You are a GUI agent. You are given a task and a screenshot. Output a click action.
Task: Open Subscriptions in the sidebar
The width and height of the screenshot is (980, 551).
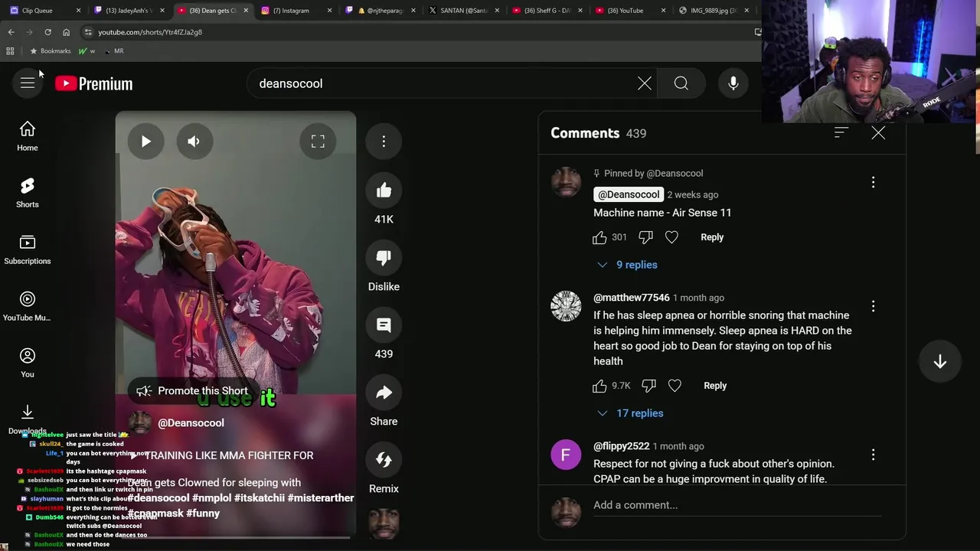pyautogui.click(x=28, y=249)
